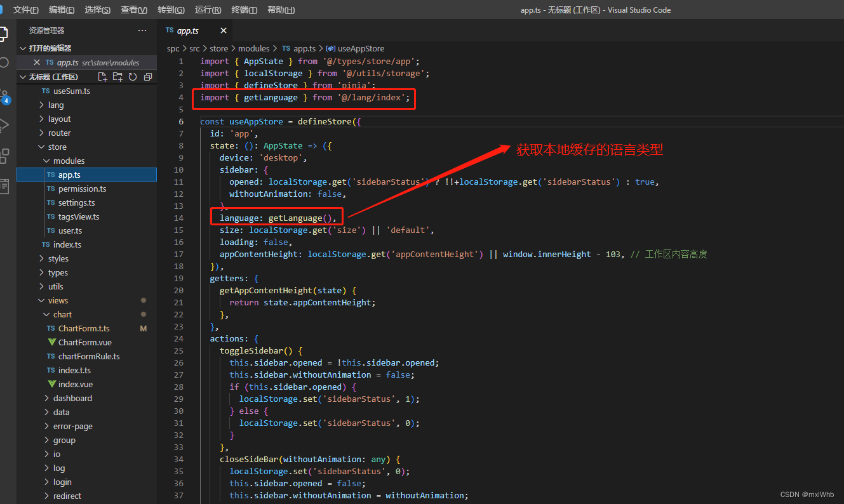
Task: Expand the login folder
Action: (86, 482)
